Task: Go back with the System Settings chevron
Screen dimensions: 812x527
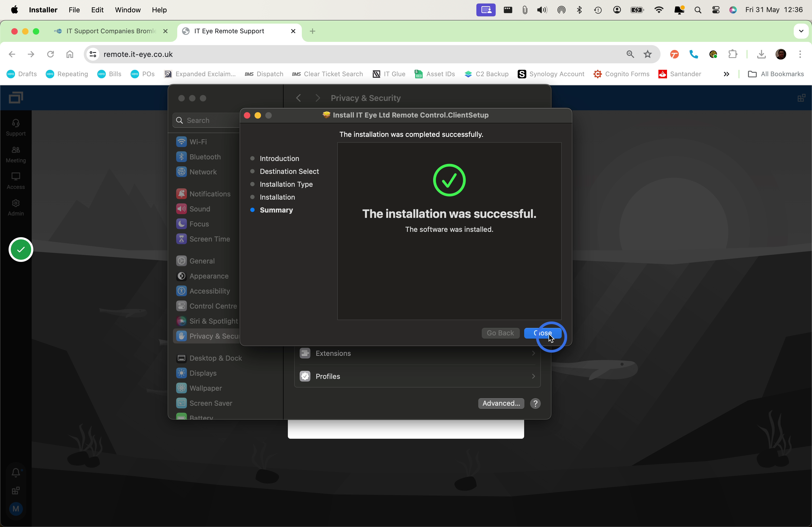Action: 299,98
